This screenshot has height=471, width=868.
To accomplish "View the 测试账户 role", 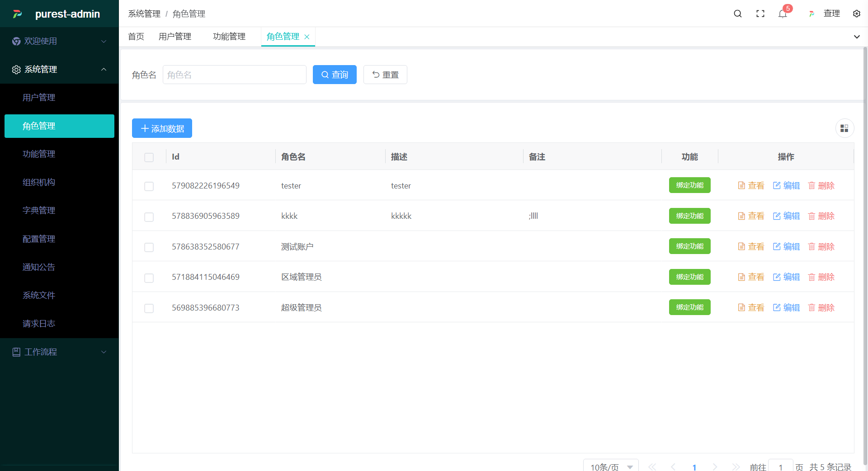I will click(751, 246).
